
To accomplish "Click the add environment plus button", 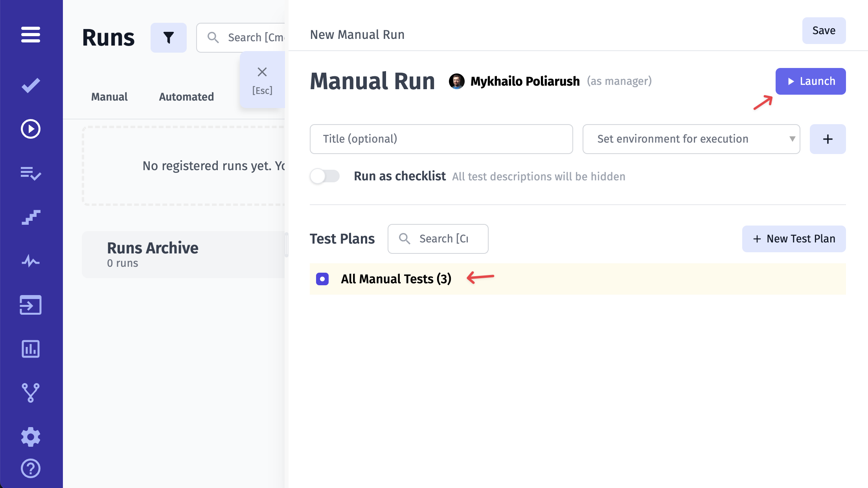I will 828,139.
